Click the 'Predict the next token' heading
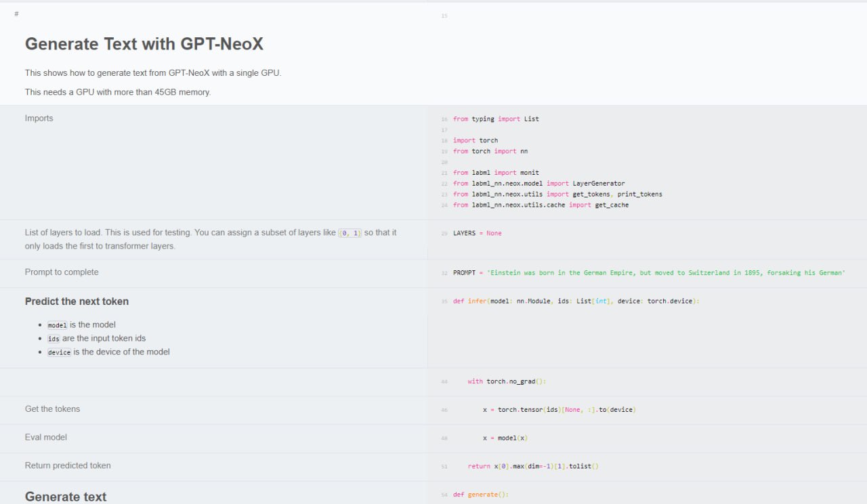The height and width of the screenshot is (504, 867). tap(77, 301)
